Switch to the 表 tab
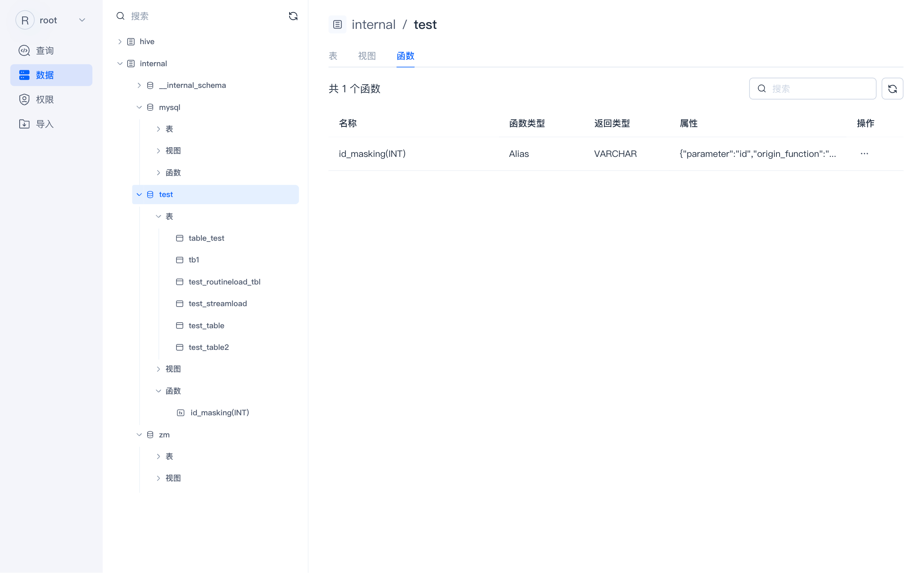Viewport: 924px width, 573px height. click(333, 56)
